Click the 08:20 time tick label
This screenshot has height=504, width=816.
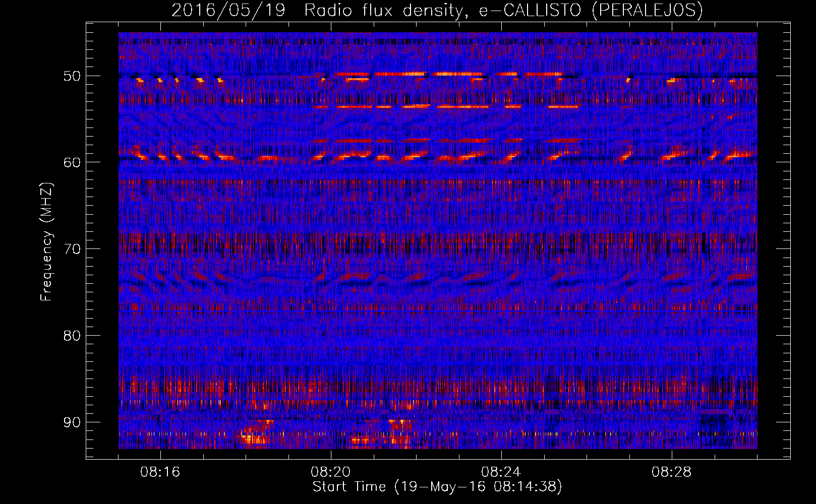point(331,472)
